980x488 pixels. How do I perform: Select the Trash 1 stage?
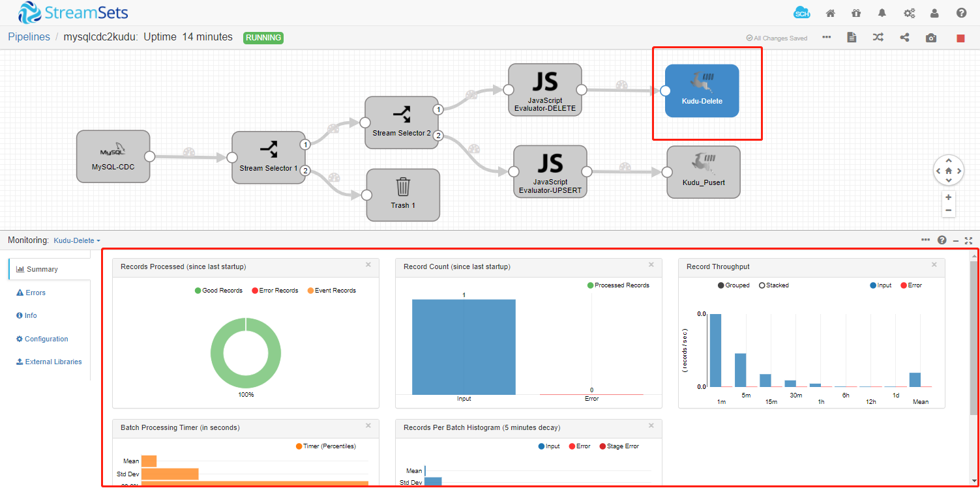tap(403, 195)
